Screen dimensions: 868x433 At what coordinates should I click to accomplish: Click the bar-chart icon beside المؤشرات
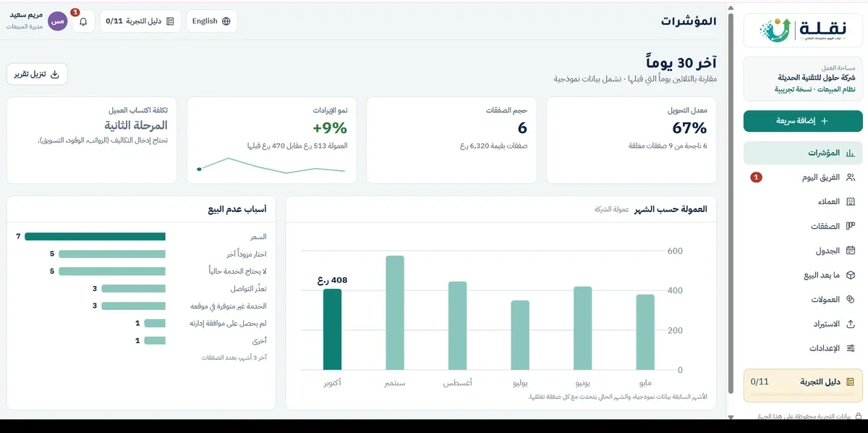pos(851,153)
